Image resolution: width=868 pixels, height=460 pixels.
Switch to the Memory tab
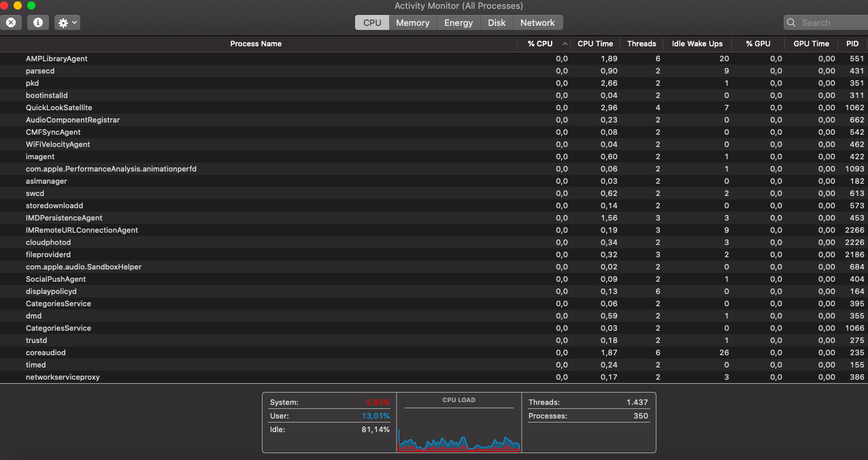pos(412,22)
